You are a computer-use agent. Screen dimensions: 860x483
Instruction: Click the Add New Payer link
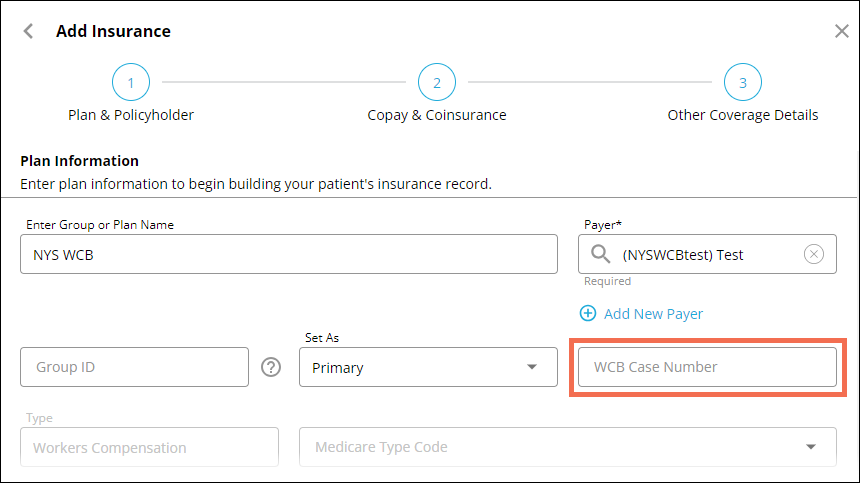pos(653,314)
